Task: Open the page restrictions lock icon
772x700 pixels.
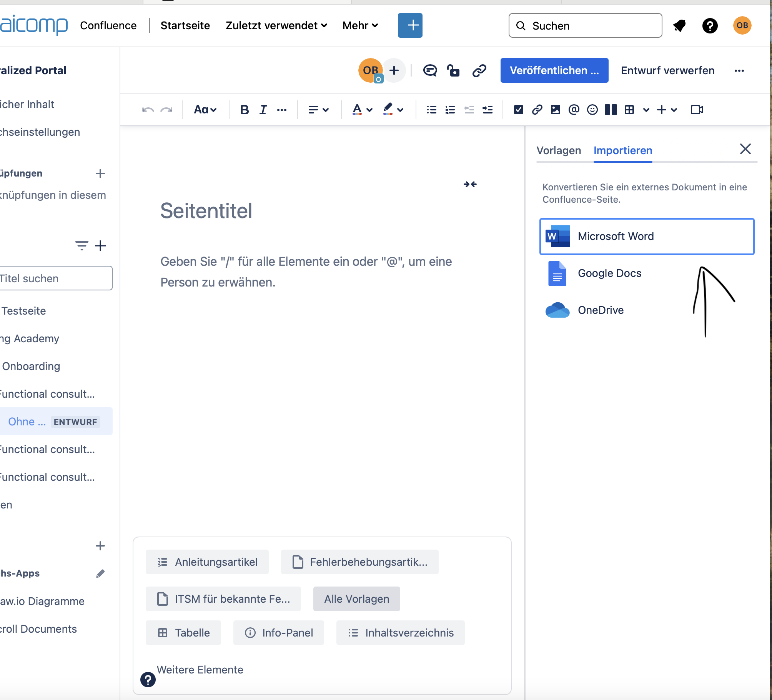Action: pos(453,71)
